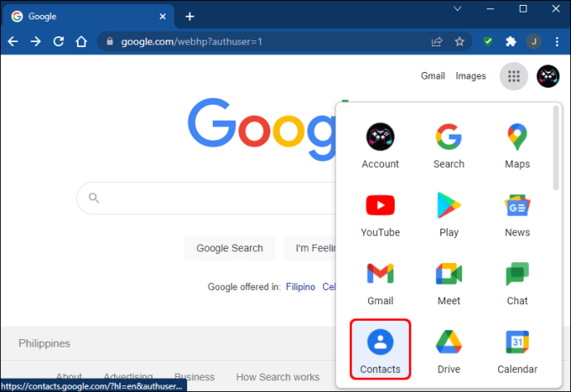Click the address bar URL
This screenshot has height=392, width=571.
tap(191, 41)
